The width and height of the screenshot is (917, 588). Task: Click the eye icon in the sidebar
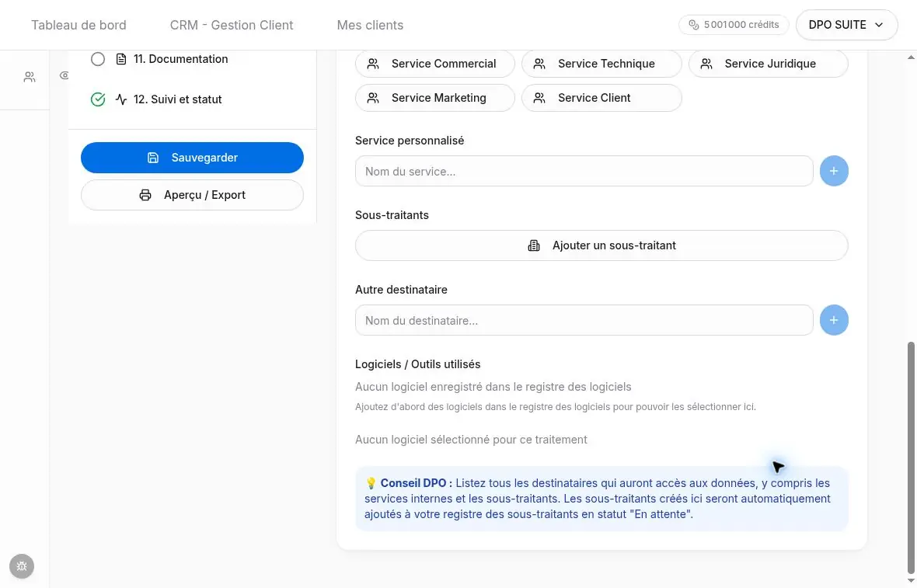65,75
